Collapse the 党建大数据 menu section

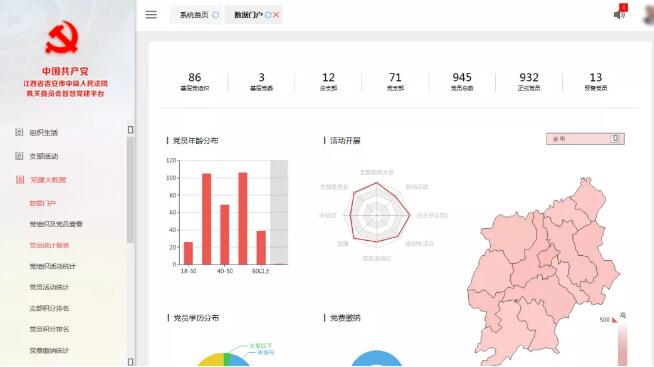[48, 180]
